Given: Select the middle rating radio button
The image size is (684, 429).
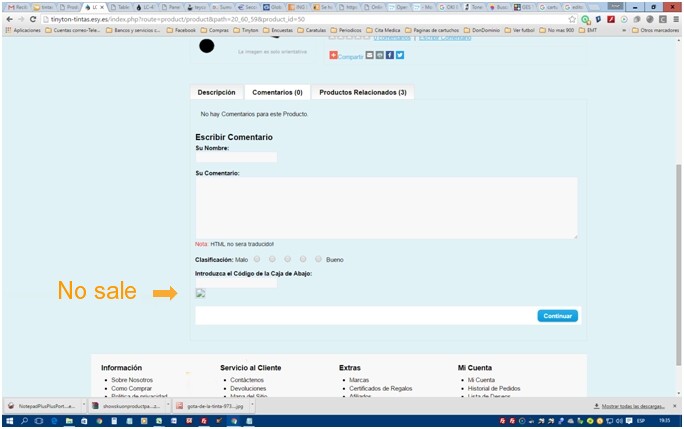Looking at the screenshot, I should pos(287,259).
